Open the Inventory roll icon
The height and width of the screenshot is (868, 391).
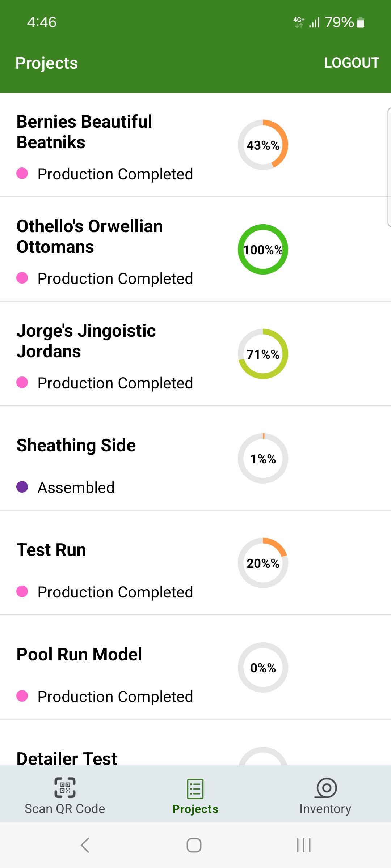click(326, 788)
